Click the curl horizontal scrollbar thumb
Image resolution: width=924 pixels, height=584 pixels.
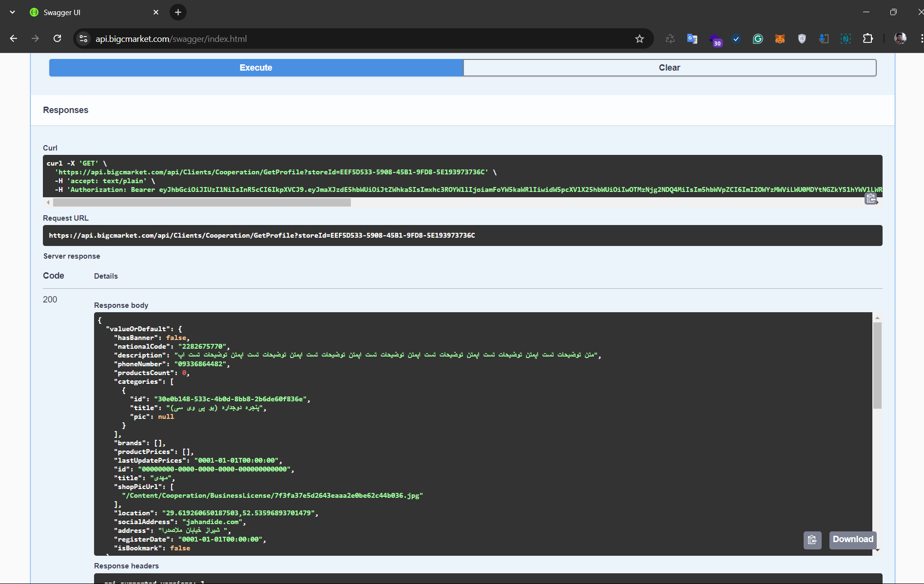[202, 202]
